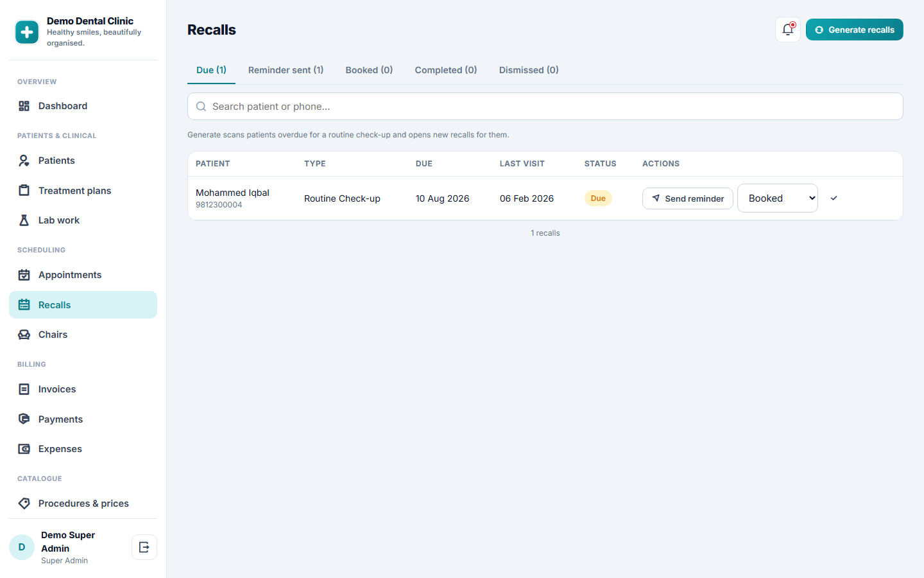Send reminder to Mohammed Iqbal
Viewport: 924px width, 578px height.
687,198
